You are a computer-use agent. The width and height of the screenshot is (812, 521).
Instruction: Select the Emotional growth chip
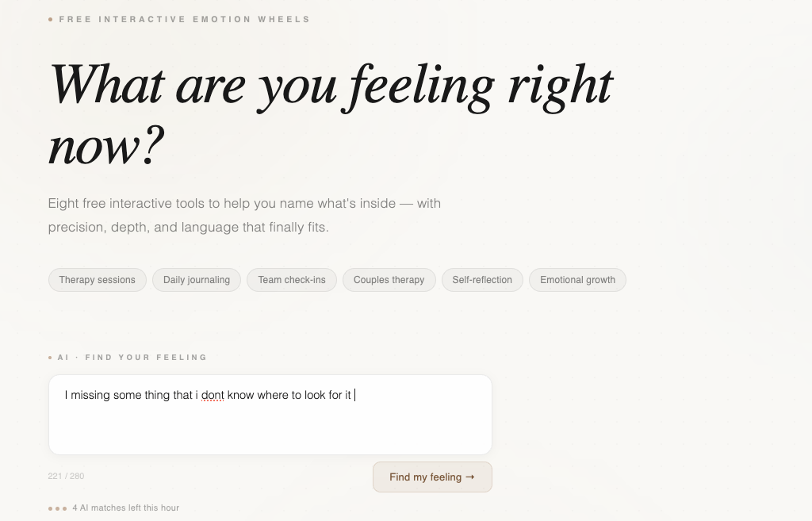pyautogui.click(x=577, y=280)
